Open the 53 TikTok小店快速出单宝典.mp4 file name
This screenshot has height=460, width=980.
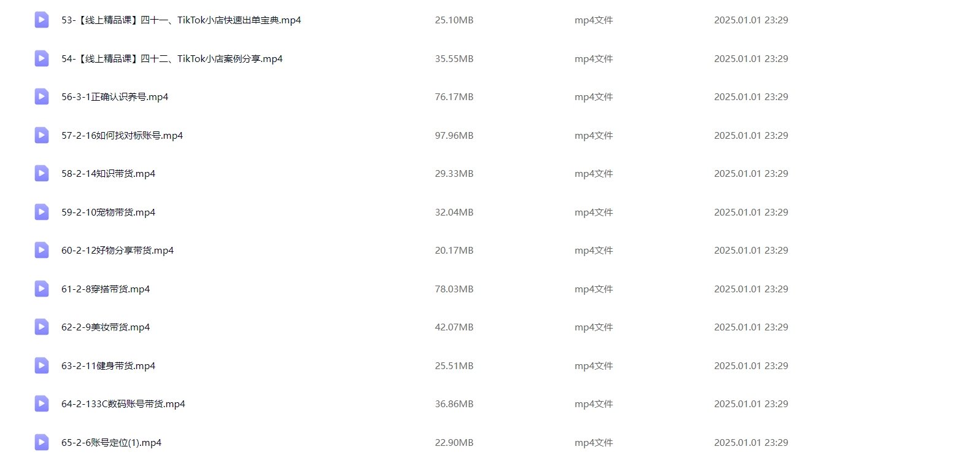click(181, 20)
